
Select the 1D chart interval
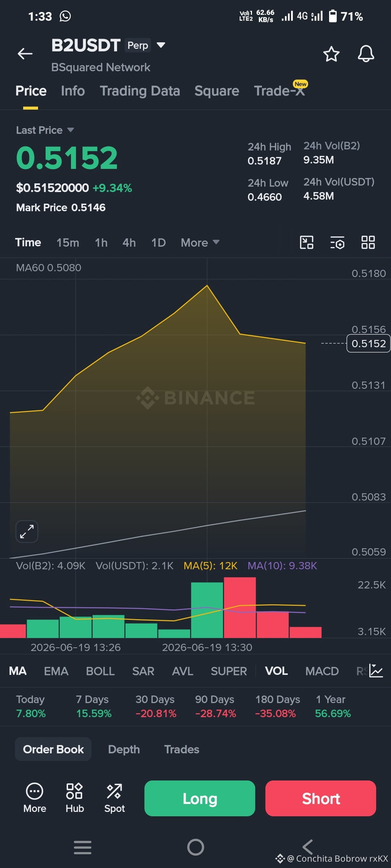[x=159, y=242]
